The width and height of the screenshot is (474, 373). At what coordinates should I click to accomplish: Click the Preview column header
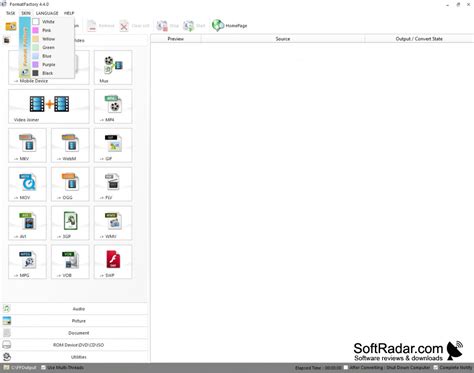click(176, 39)
